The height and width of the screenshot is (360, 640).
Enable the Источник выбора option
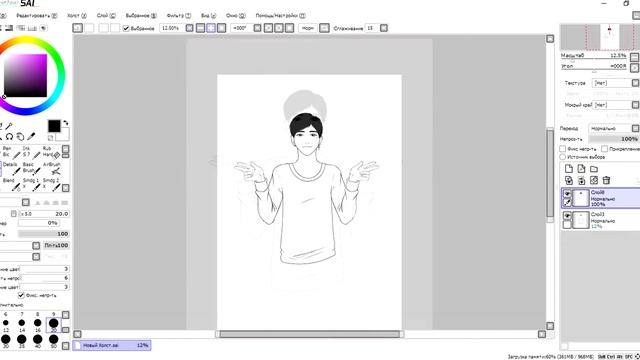(x=562, y=157)
